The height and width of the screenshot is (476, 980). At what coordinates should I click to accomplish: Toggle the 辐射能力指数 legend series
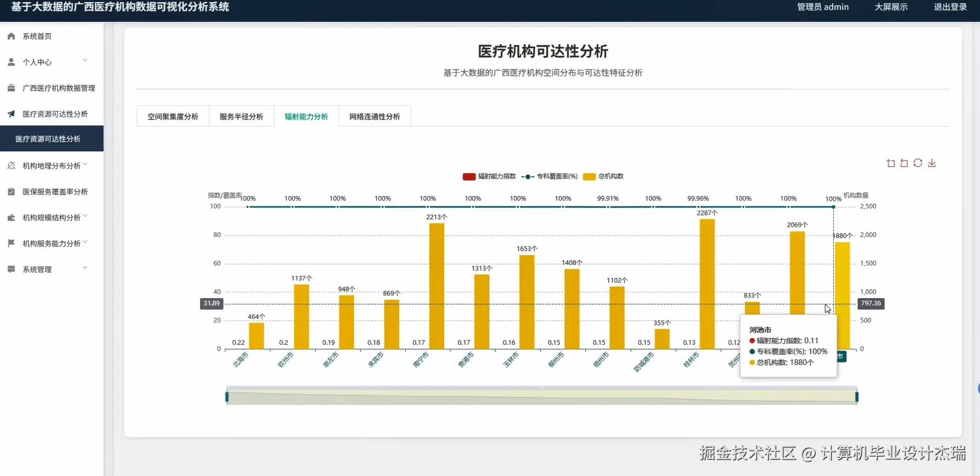(x=489, y=177)
